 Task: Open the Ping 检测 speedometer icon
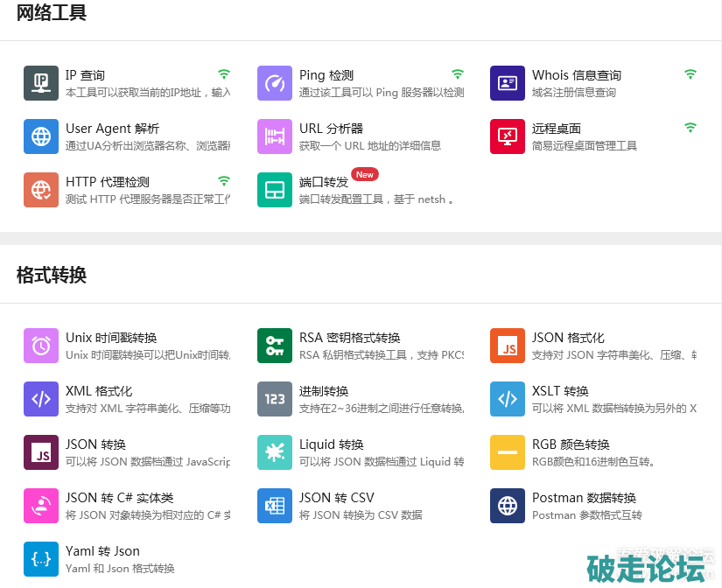click(275, 83)
